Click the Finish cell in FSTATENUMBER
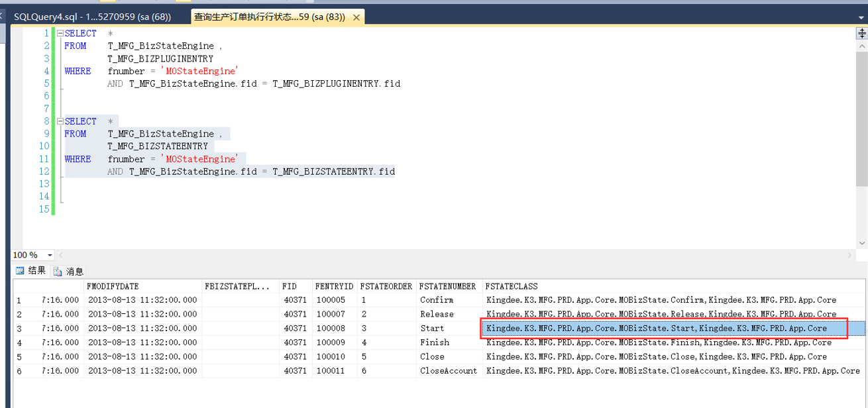Viewport: 868px width, 408px height. (449, 342)
